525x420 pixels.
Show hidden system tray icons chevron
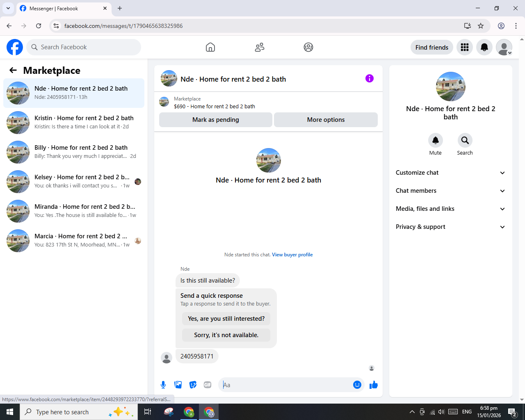tap(412, 412)
